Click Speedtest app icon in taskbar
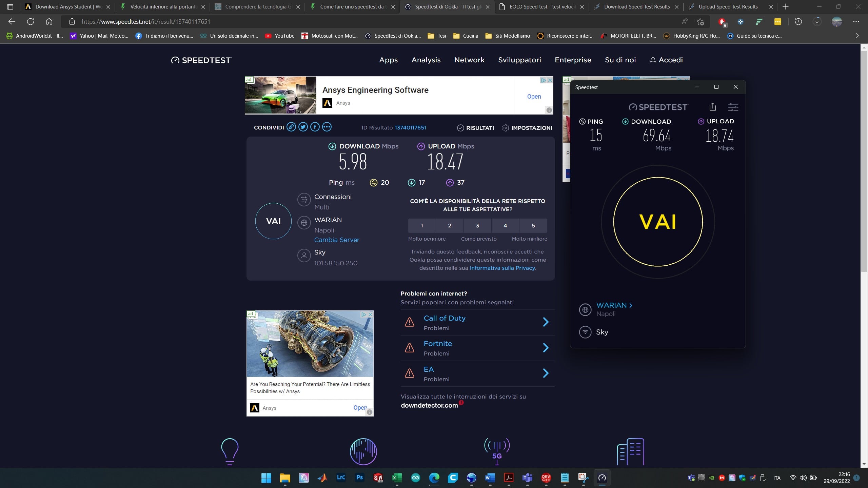 pyautogui.click(x=602, y=478)
